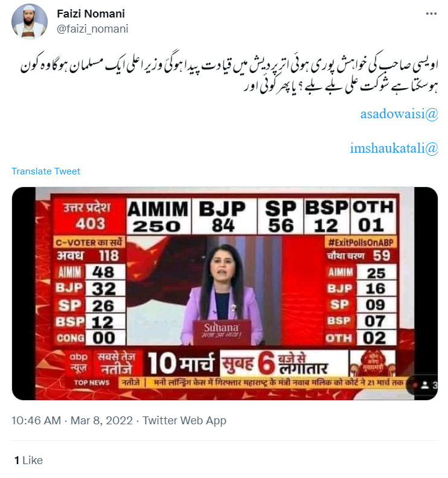Click Translate Tweet

tap(46, 171)
